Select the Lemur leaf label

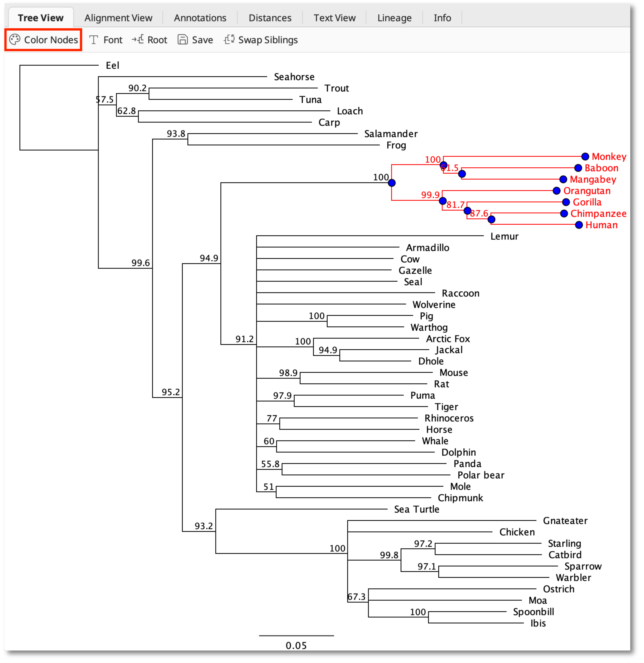[504, 236]
